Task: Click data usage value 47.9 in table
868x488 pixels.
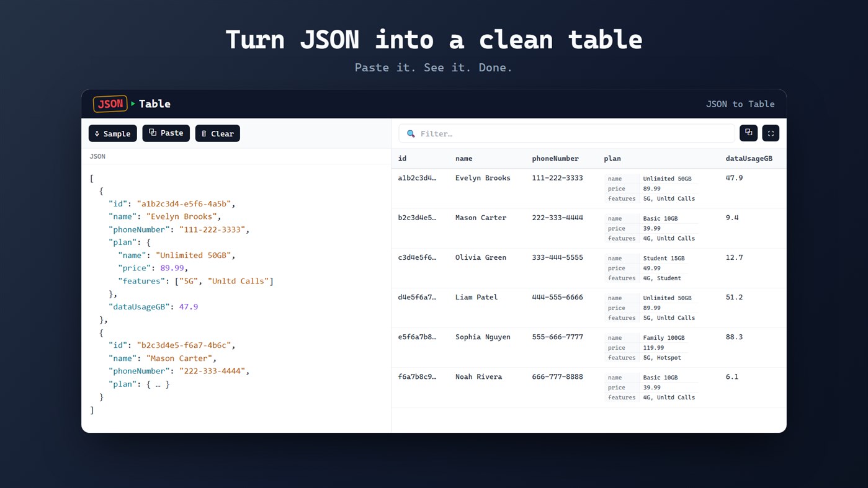Action: click(734, 178)
